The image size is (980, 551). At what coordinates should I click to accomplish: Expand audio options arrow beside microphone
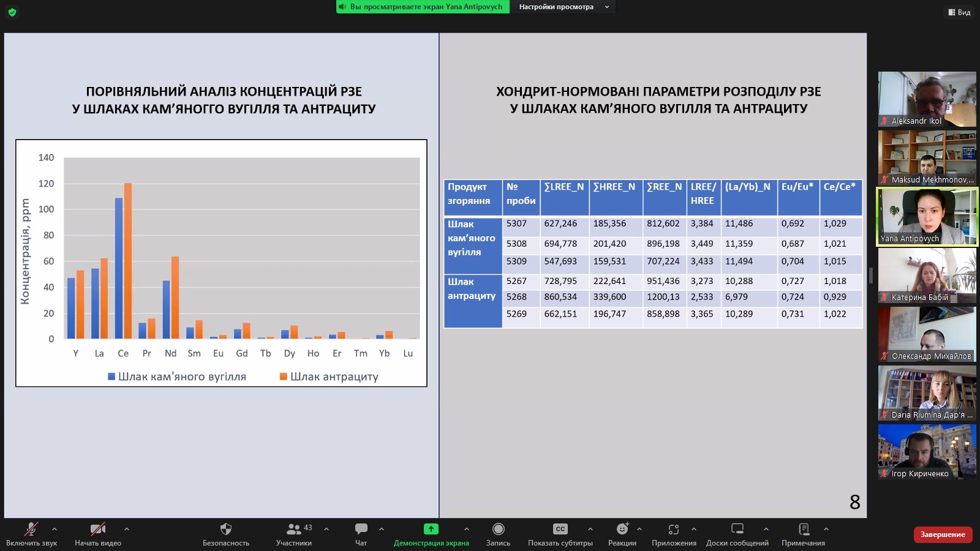coord(55,529)
